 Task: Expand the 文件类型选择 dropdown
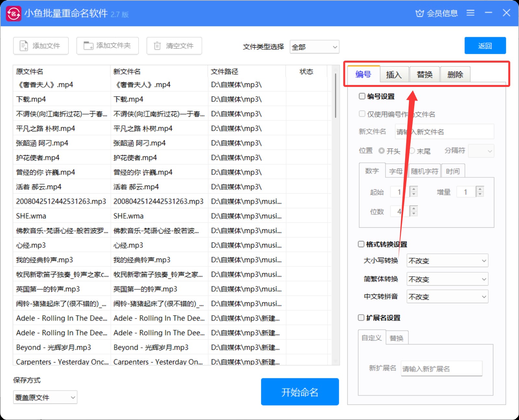(x=314, y=47)
